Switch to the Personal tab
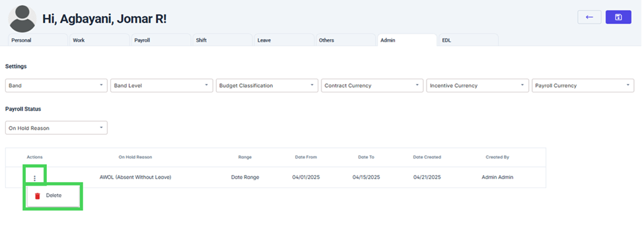The image size is (644, 241). (x=38, y=40)
